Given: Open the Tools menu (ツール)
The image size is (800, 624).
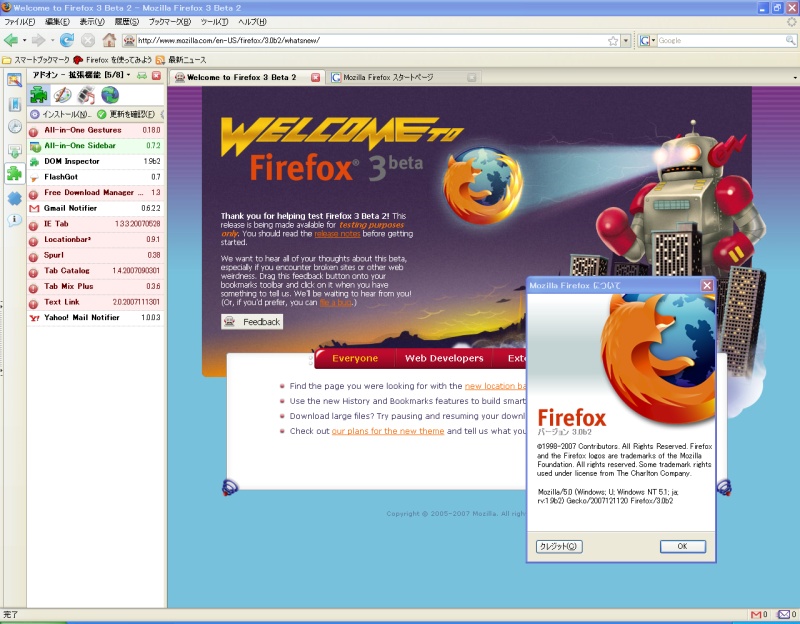Looking at the screenshot, I should click(214, 22).
